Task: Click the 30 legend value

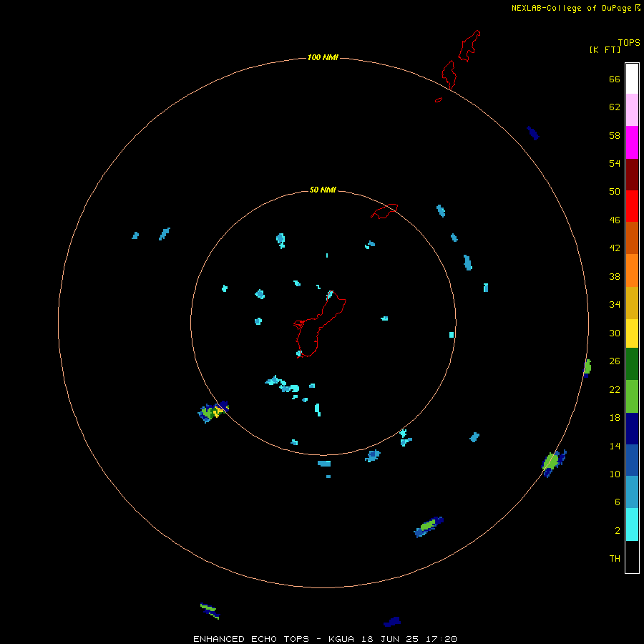Action: (x=615, y=333)
